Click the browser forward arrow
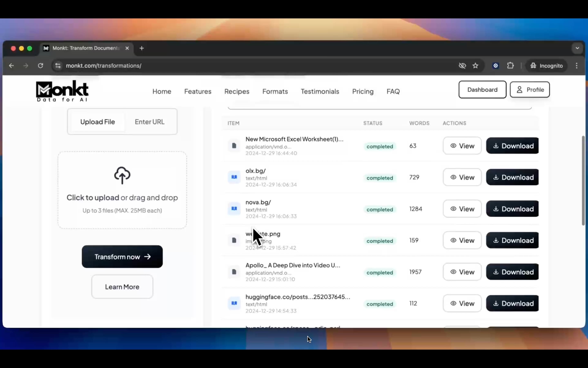This screenshot has height=368, width=588. click(26, 66)
